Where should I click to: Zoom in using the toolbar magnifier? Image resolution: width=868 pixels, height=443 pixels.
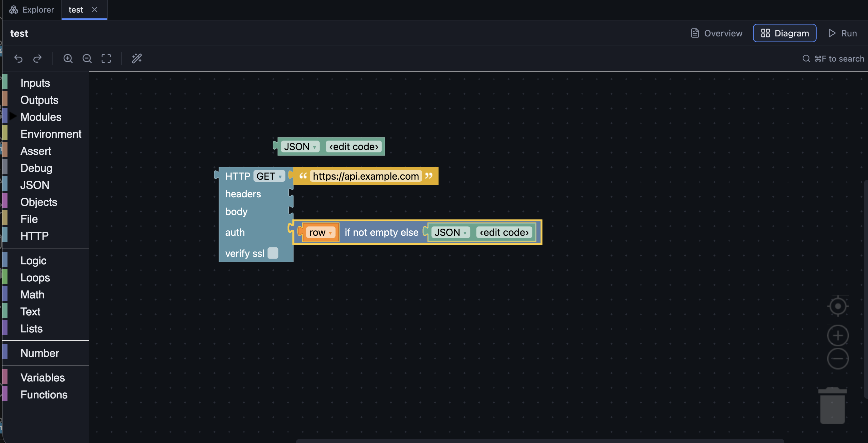[68, 59]
